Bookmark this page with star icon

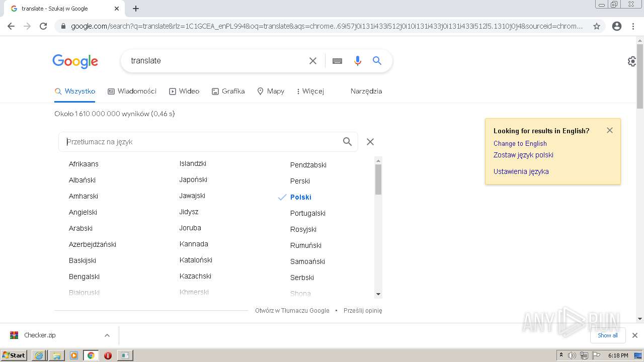[597, 26]
